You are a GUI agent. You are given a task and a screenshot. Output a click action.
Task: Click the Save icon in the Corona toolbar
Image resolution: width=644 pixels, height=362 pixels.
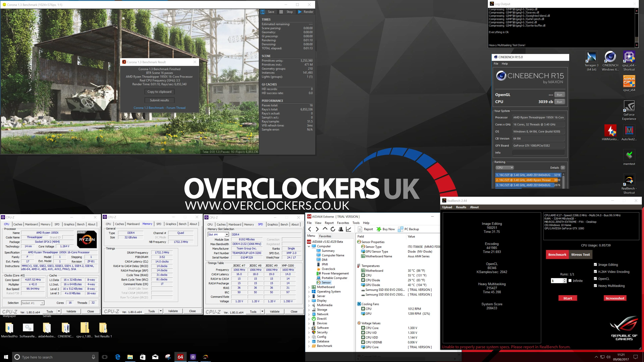pos(262,12)
